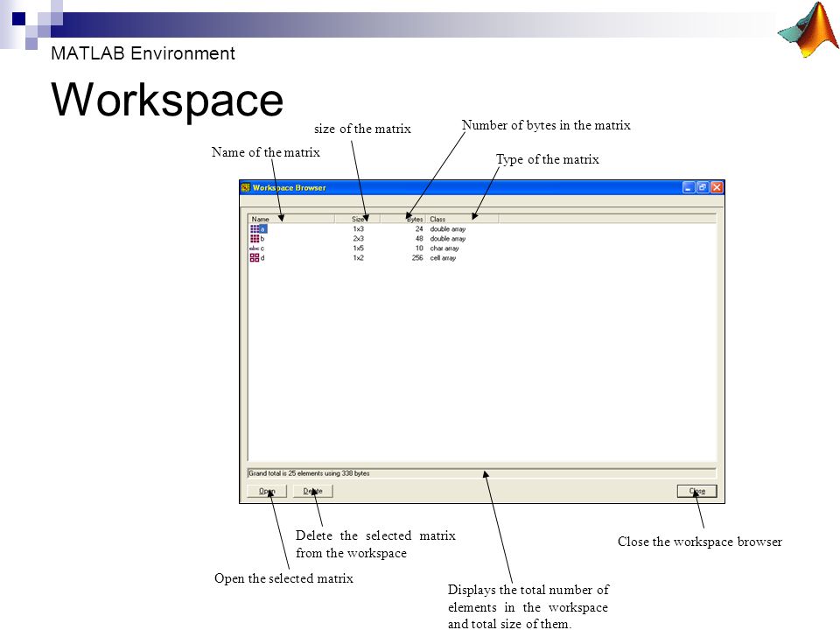Click the 'Workspace Browser' window title
840x630 pixels.
[290, 187]
